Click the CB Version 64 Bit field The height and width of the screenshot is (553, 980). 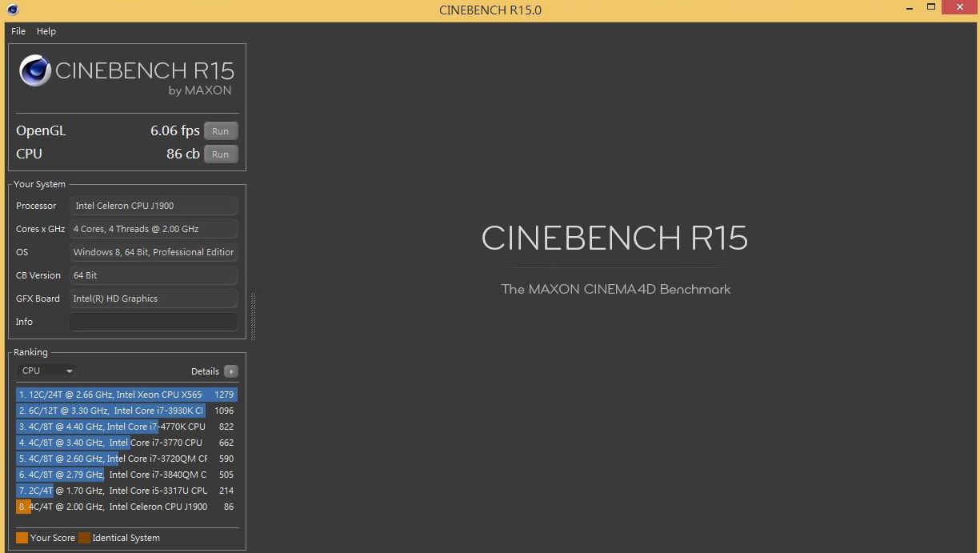(x=154, y=275)
